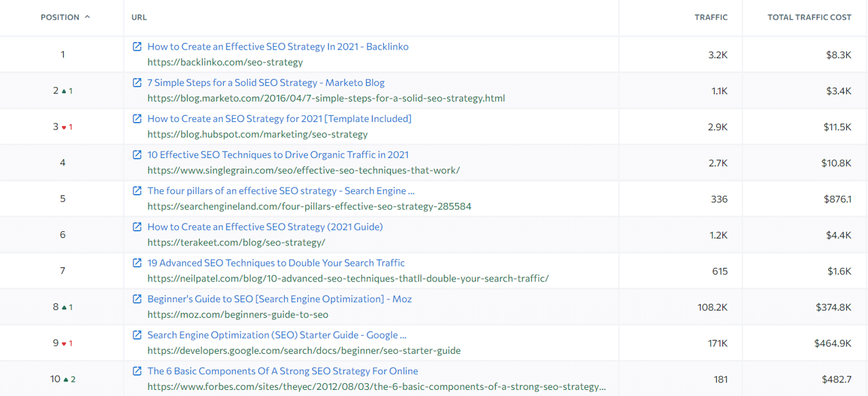This screenshot has height=396, width=868.
Task: Click the 1.1K traffic value
Action: [719, 91]
